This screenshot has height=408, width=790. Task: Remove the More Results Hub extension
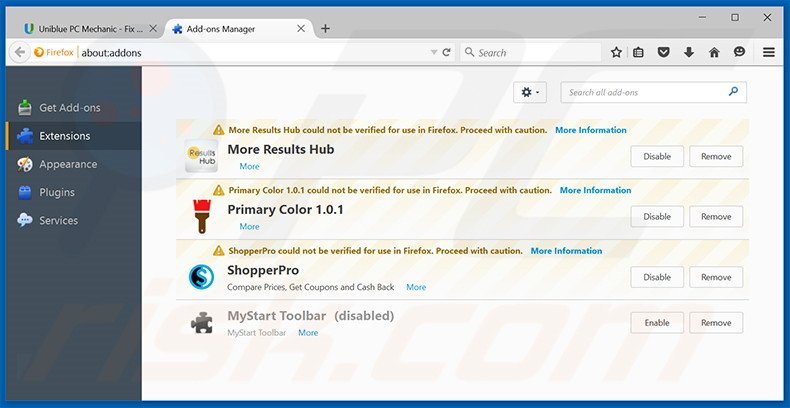[716, 157]
